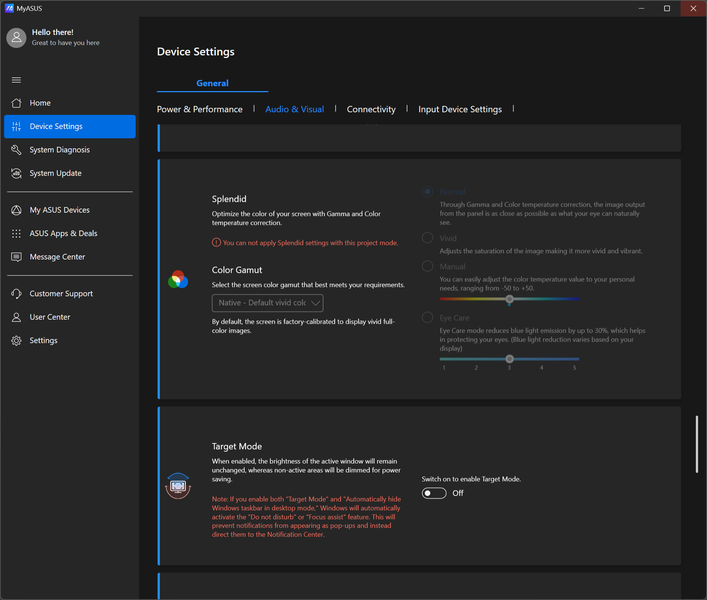Toggle the hamburger menu icon

16,80
